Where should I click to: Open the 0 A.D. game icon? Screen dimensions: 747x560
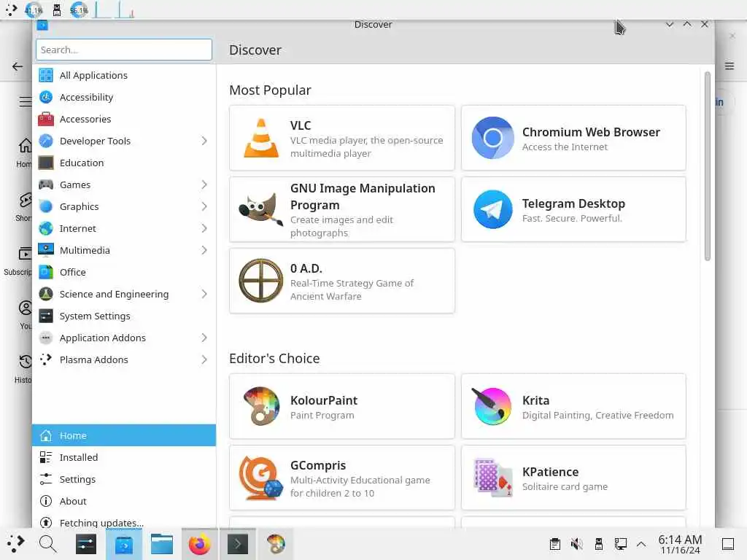pos(261,281)
